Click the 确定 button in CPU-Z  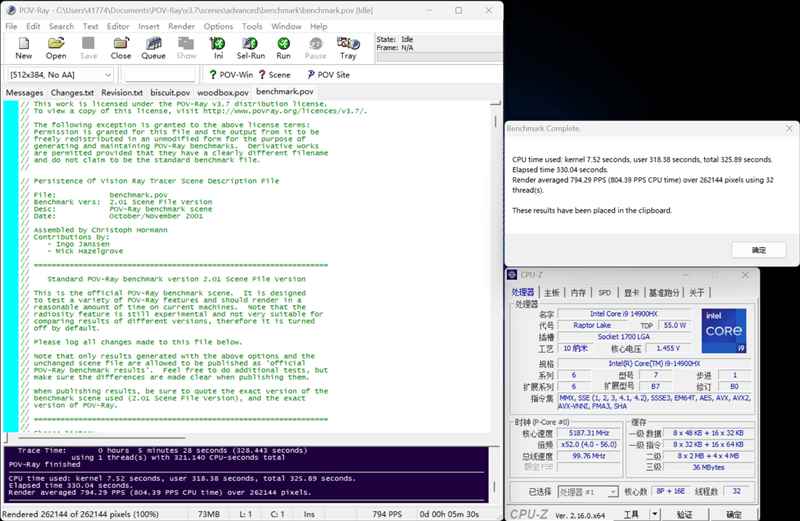click(x=734, y=514)
